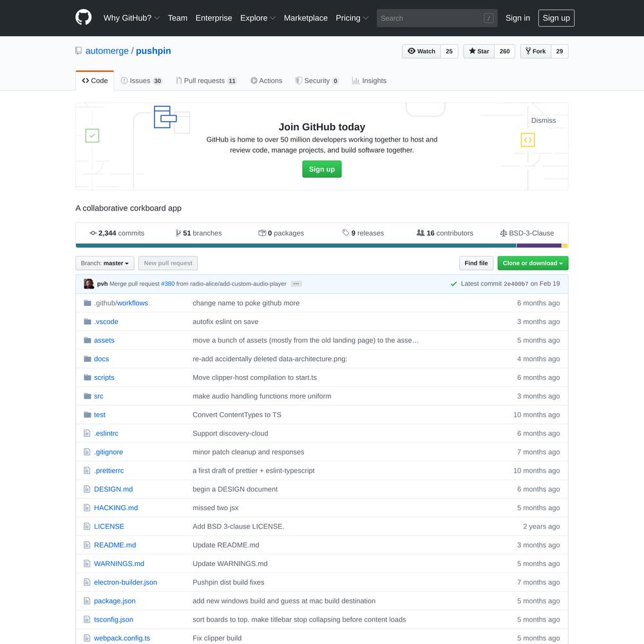This screenshot has height=644, width=644.
Task: Select the file icon beside .eslintrc
Action: 87,433
